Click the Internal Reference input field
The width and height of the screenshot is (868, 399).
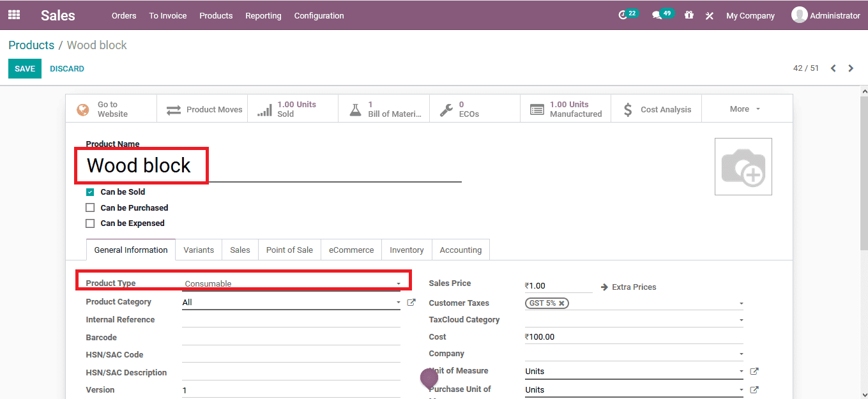pos(291,320)
